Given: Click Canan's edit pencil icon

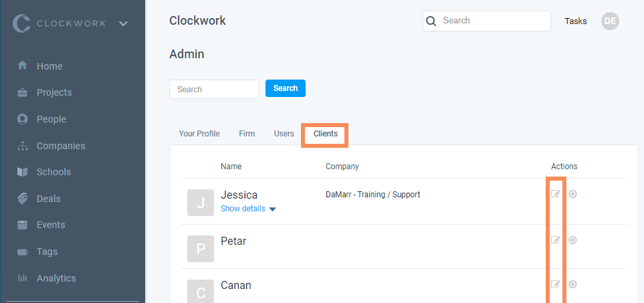Looking at the screenshot, I should pyautogui.click(x=555, y=284).
